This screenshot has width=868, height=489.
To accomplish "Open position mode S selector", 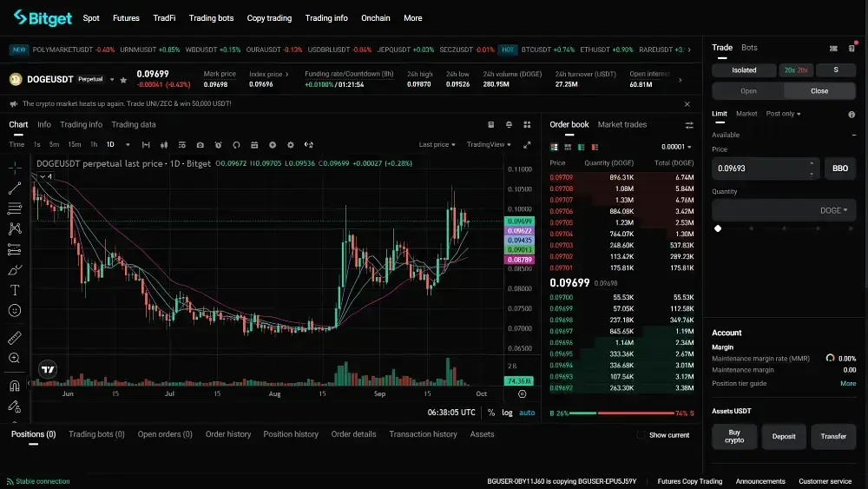I will click(836, 69).
